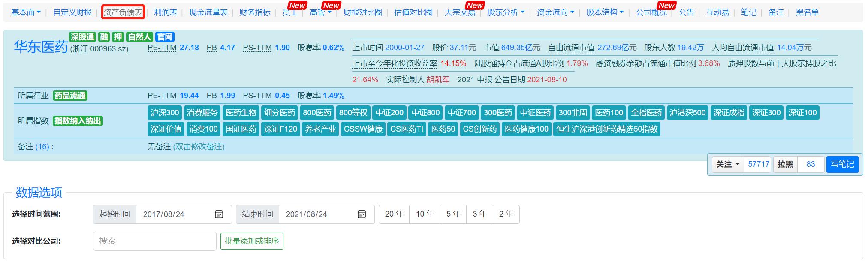This screenshot has width=868, height=265.
Task: Open the 医药生物 index tag
Action: (241, 113)
